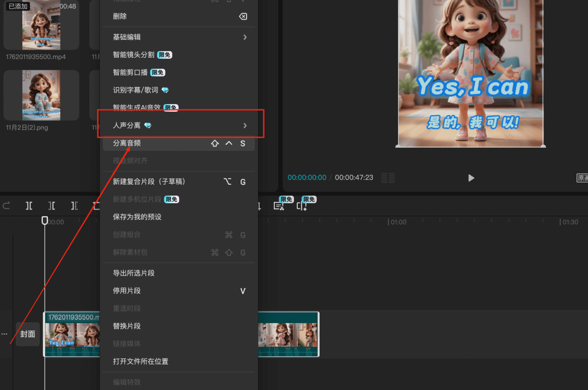Click the split clip tool icon
The height and width of the screenshot is (390, 588).
[x=29, y=205]
